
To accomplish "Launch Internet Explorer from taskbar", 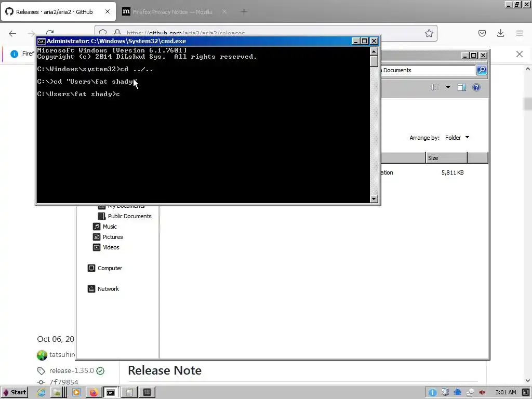I will [42, 393].
